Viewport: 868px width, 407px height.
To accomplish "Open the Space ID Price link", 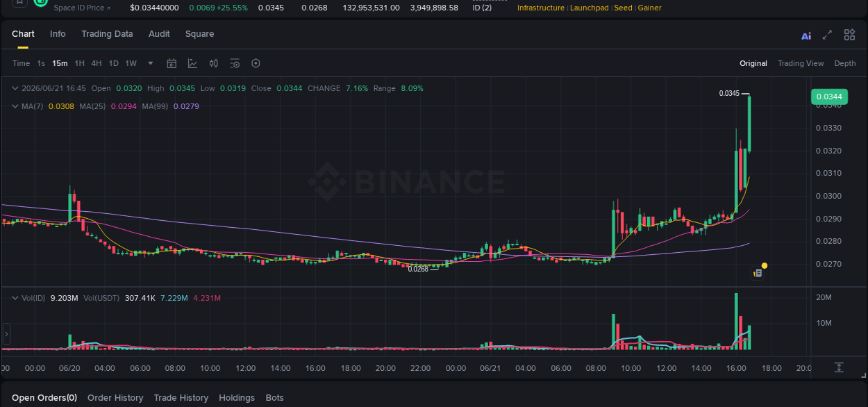I will pyautogui.click(x=82, y=8).
